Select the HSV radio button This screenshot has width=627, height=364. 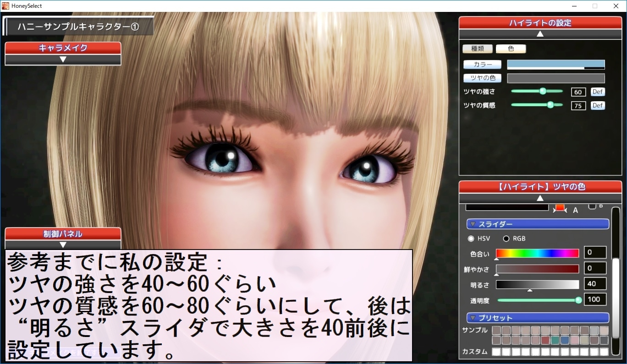point(471,239)
